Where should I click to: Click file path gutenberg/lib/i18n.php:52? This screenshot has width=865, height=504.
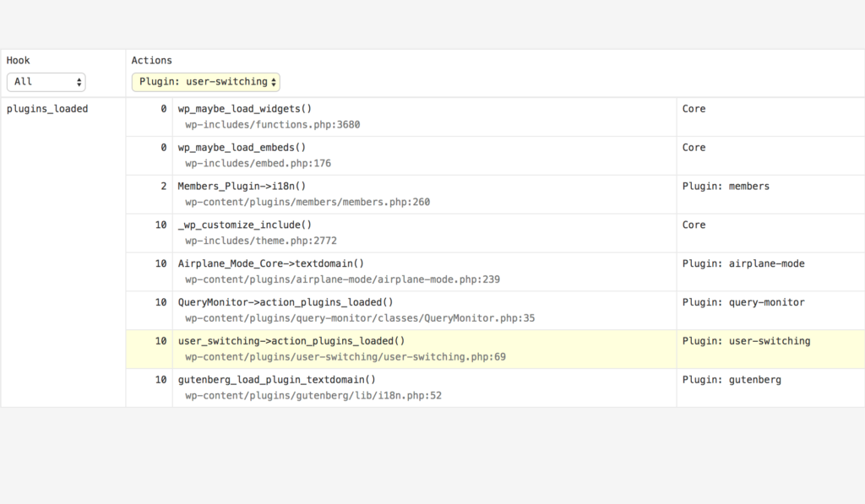pos(313,395)
